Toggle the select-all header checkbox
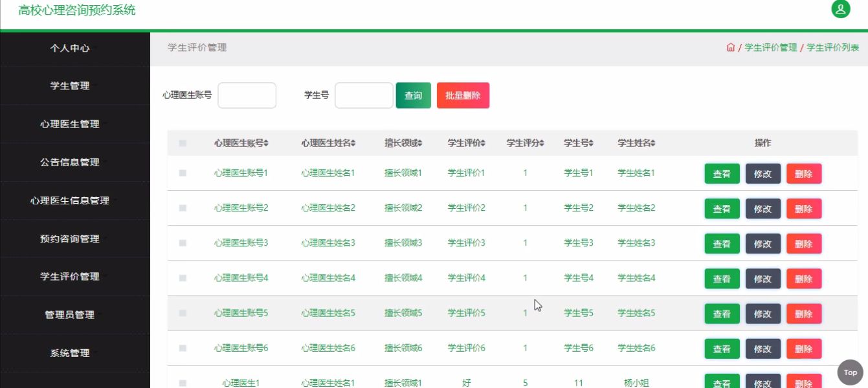This screenshot has height=388, width=868. tap(183, 144)
